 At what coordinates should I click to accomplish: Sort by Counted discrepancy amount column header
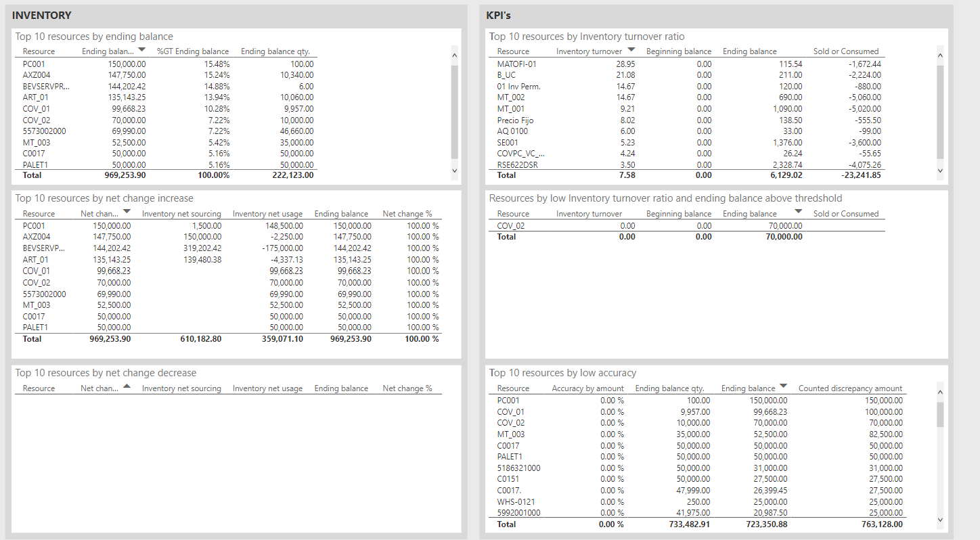click(x=850, y=388)
